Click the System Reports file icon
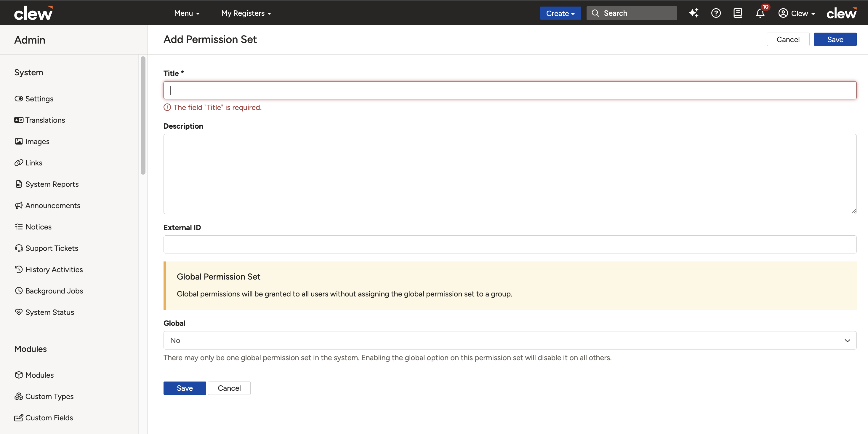The image size is (868, 434). (19, 184)
